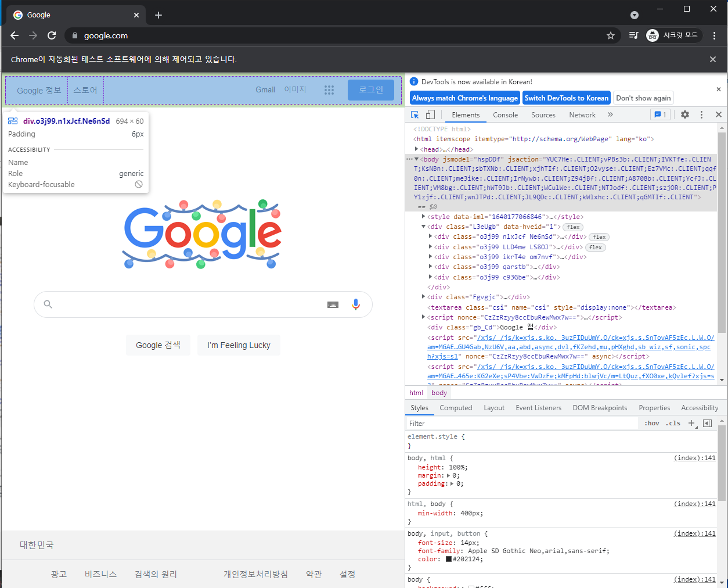Viewport: 728px width, 588px height.
Task: Click the voice search microphone icon
Action: (x=356, y=304)
